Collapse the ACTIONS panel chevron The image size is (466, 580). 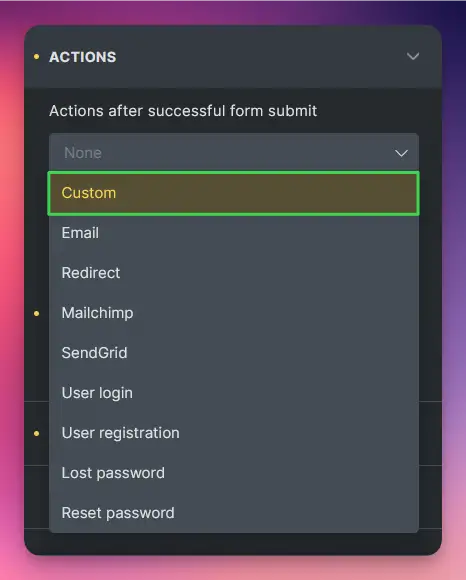413,56
